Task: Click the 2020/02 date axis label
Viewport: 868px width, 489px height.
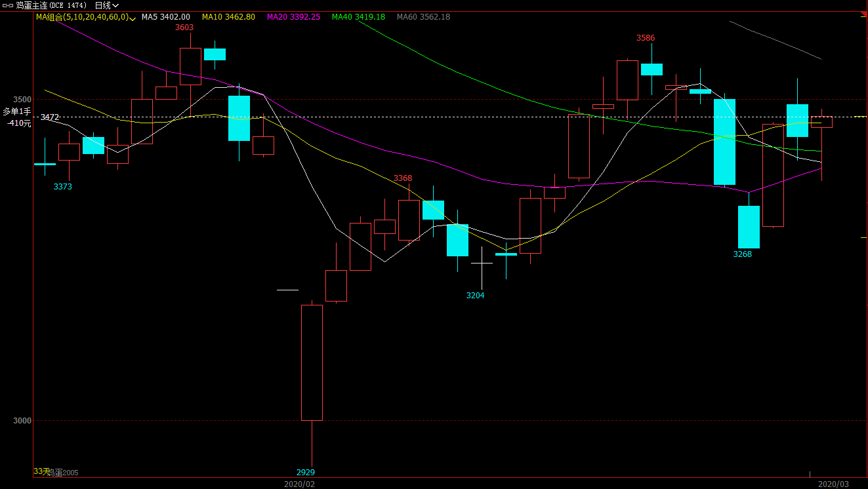Action: 299,484
